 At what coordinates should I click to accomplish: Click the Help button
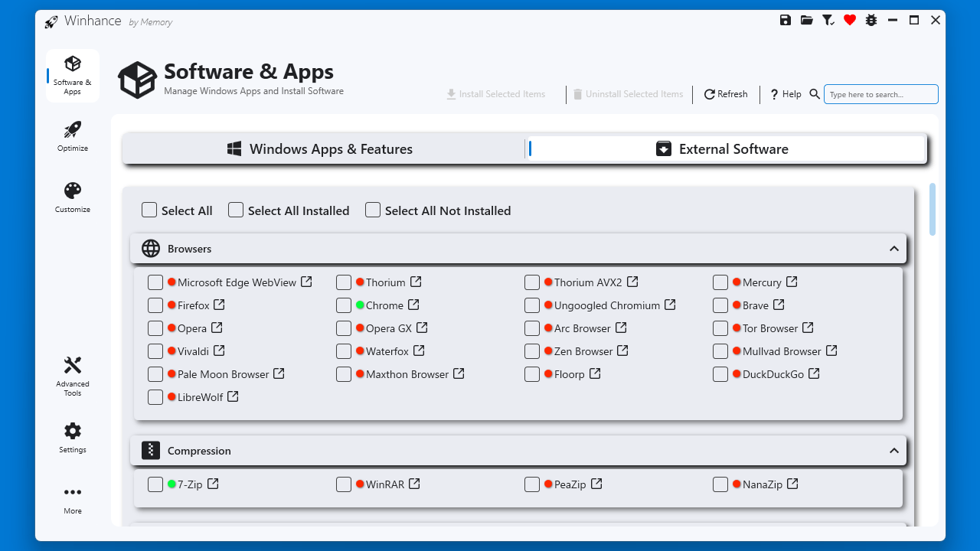[x=786, y=94]
